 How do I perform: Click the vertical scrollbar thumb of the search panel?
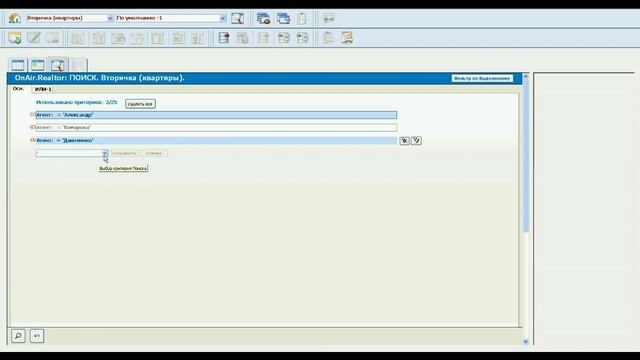click(x=526, y=155)
